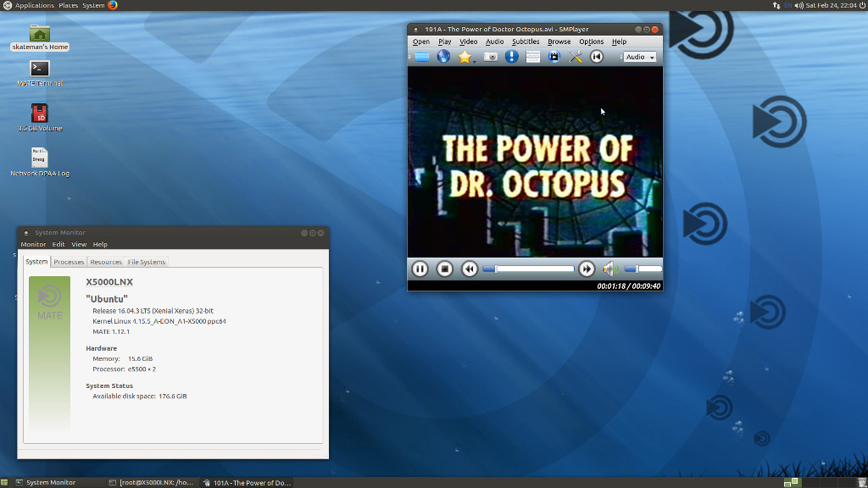Viewport: 868px width, 488px height.
Task: Open the Audio dropdown in SMPlayer toolbar
Action: 640,57
